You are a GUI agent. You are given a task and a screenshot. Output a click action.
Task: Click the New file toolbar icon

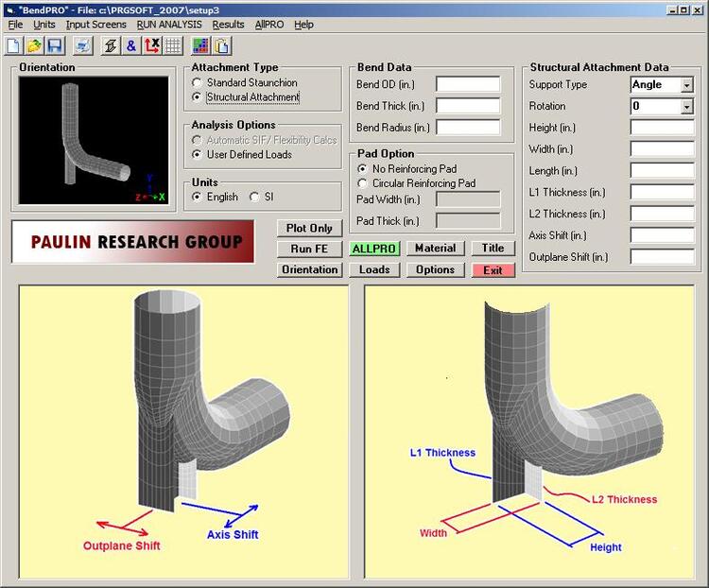[x=14, y=45]
